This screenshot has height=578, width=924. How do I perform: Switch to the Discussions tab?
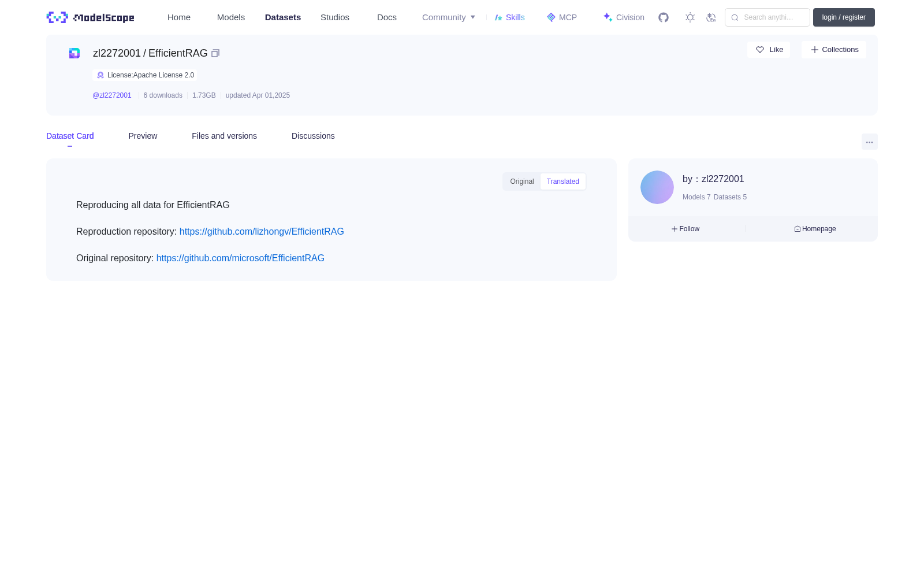[313, 136]
